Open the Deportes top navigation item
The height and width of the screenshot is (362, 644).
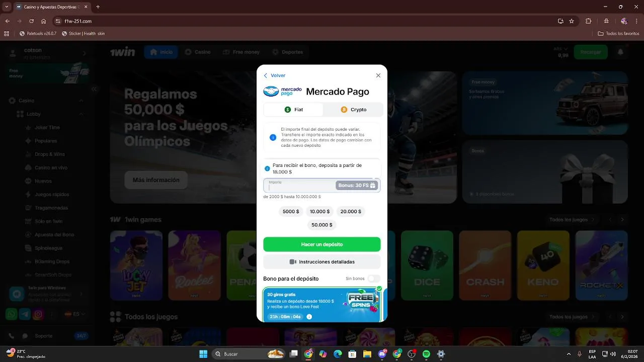click(287, 52)
